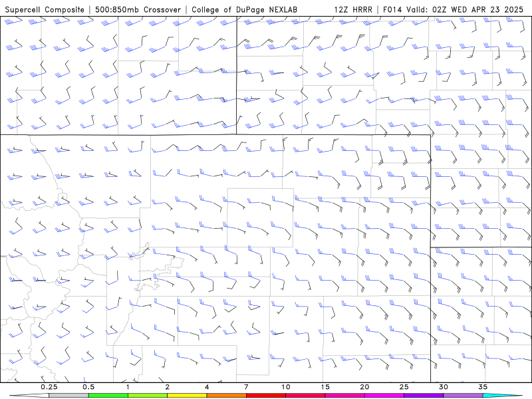Image resolution: width=532 pixels, height=399 pixels.
Task: Pick the yellow-green color bar segment
Action: [x=148, y=396]
